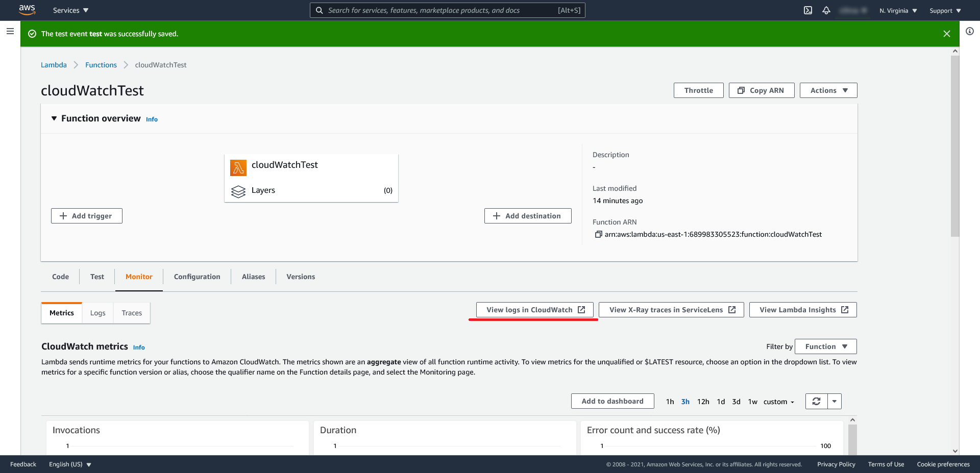This screenshot has height=473, width=980.
Task: Click Error count and success rate title
Action: coord(653,430)
